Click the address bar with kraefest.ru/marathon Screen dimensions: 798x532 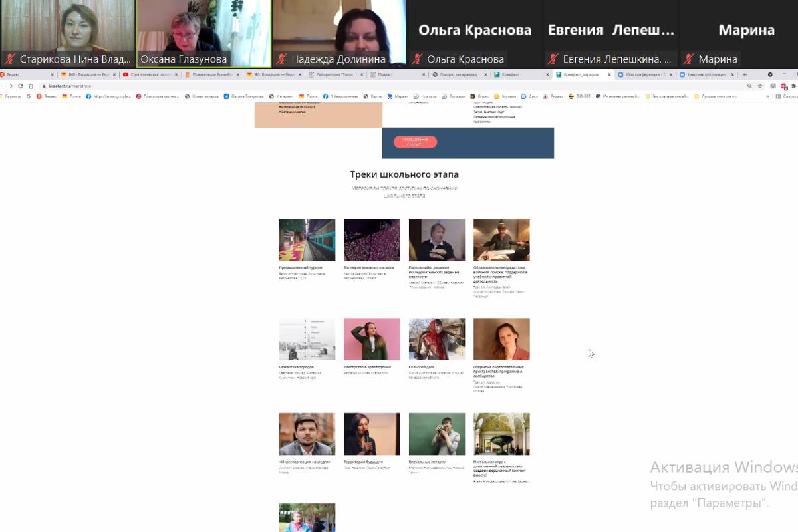click(392, 86)
